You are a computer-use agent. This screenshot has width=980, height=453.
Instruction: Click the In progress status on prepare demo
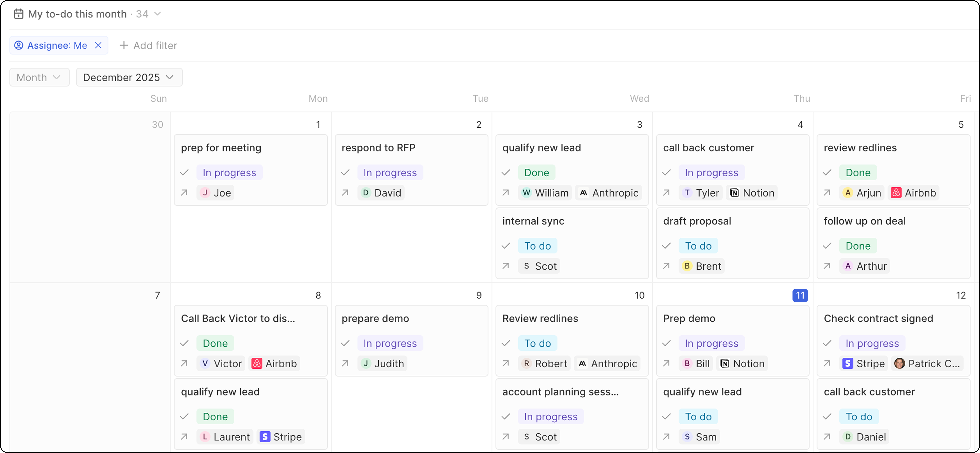(390, 343)
